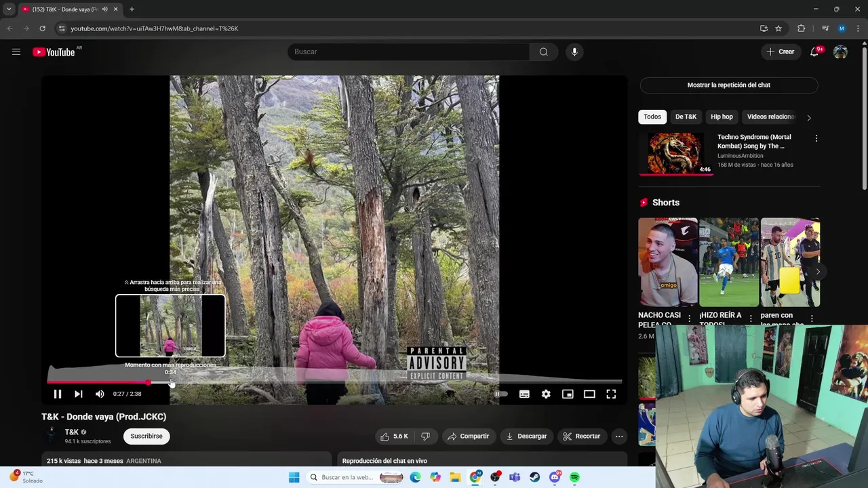Start voice search with the microphone
Screen dimensions: 868x488
tap(574, 52)
